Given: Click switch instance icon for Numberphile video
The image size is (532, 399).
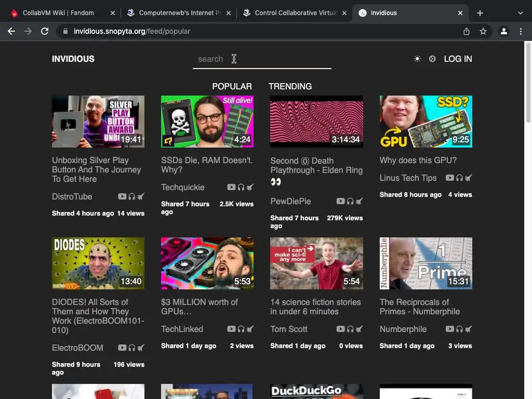Looking at the screenshot, I should click(469, 329).
